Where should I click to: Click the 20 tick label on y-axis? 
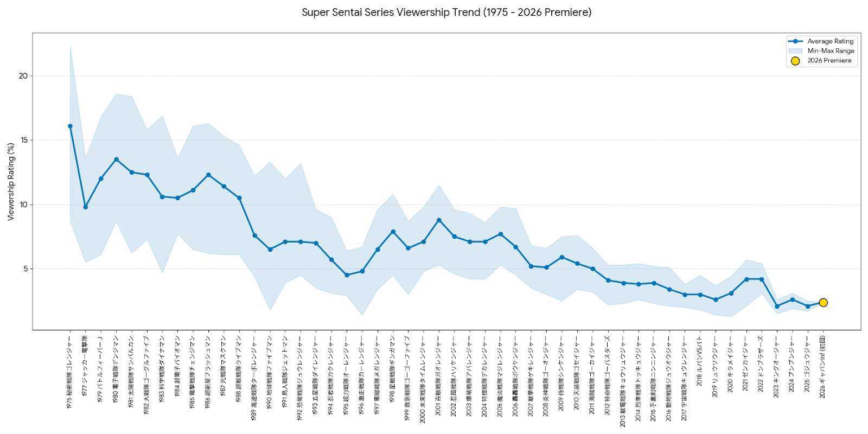(x=23, y=76)
